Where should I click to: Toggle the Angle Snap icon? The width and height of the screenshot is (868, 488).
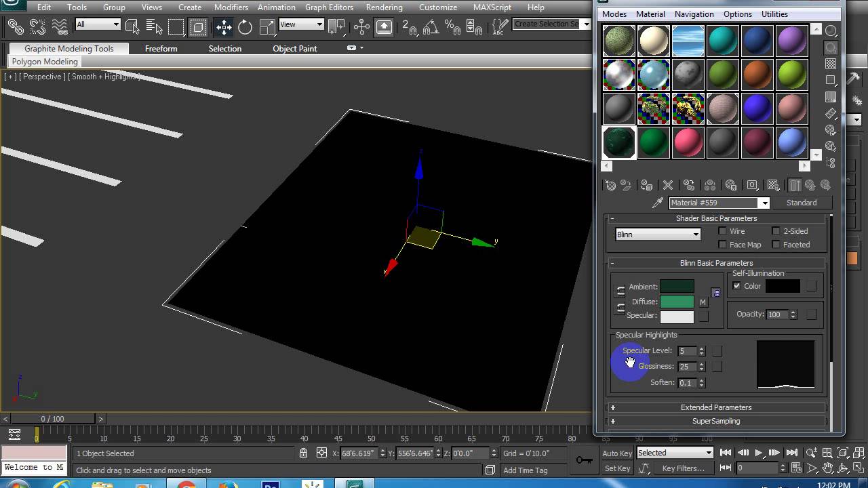pyautogui.click(x=431, y=27)
